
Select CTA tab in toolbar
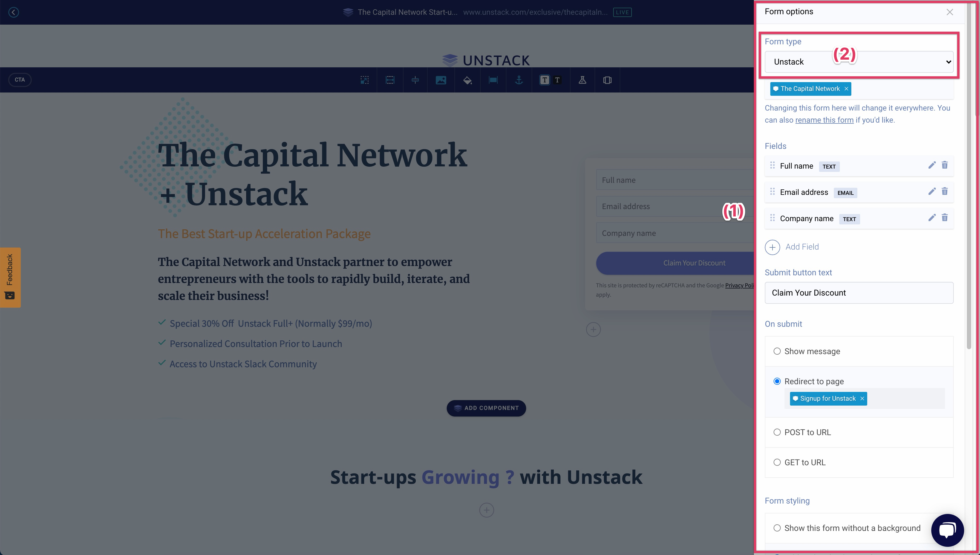click(19, 79)
